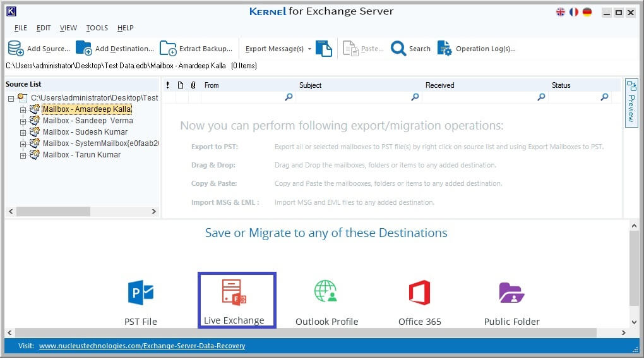Click the Add Destination toolbar icon
Screen dimensions: 644x359
tap(83, 49)
